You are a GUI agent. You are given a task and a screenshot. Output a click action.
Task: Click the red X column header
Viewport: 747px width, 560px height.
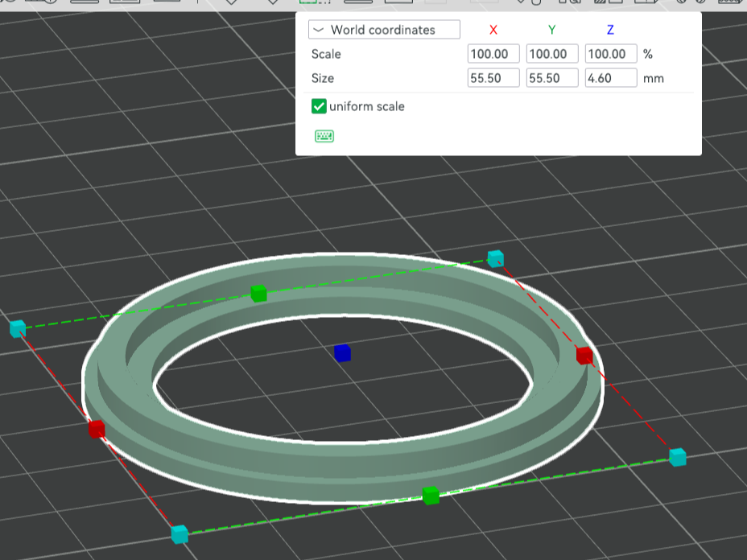(493, 30)
